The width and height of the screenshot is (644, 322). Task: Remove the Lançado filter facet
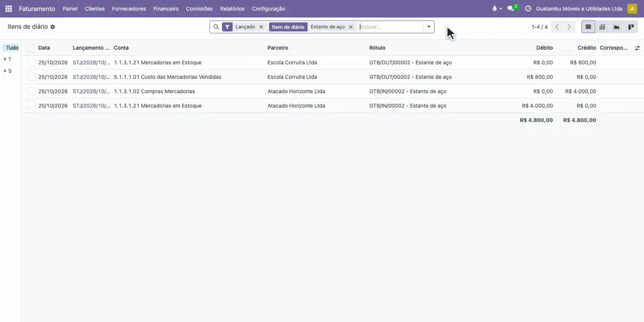pos(261,27)
